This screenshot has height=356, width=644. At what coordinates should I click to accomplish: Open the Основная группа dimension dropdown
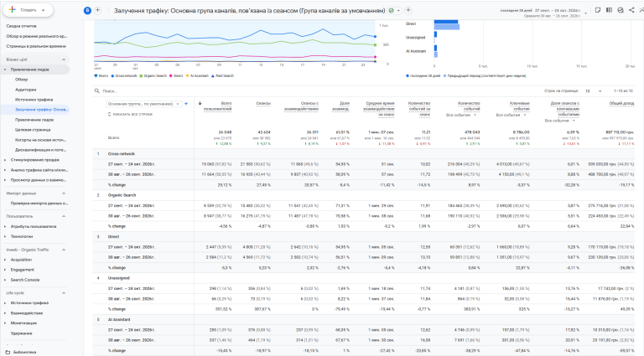143,104
